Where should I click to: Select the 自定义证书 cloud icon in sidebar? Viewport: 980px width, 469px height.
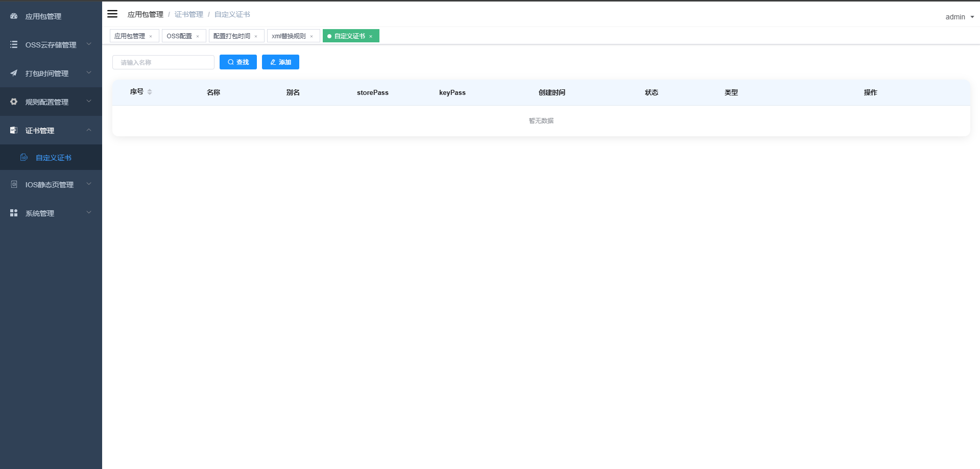[24, 157]
